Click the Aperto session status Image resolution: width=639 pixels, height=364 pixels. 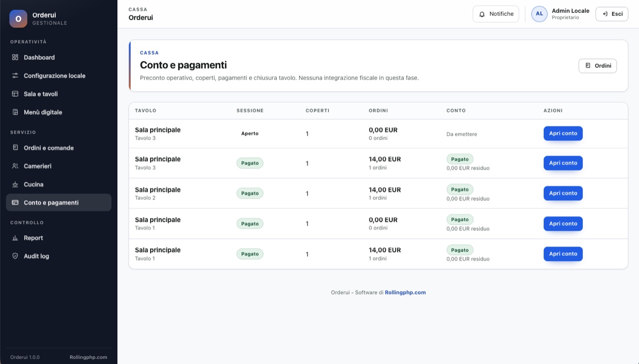(250, 134)
